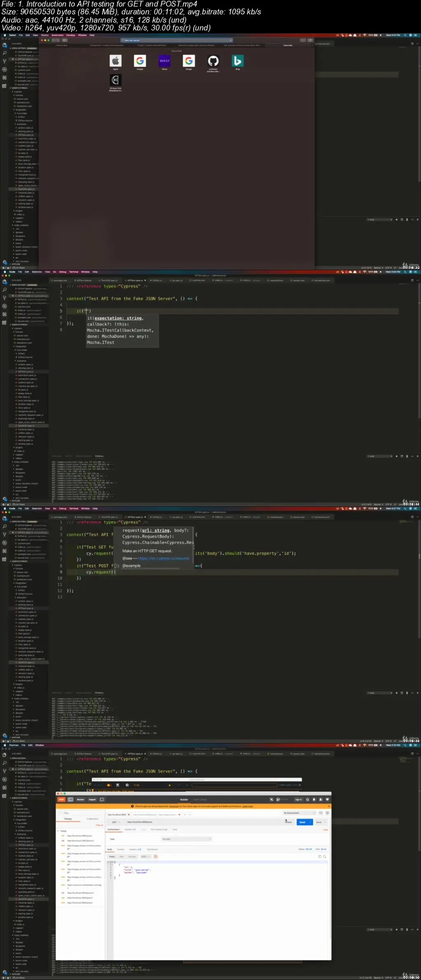Expand the node_modules folder in the 4:04 PM frame explorer
Viewport: 421px width, 980px height.
21,462
